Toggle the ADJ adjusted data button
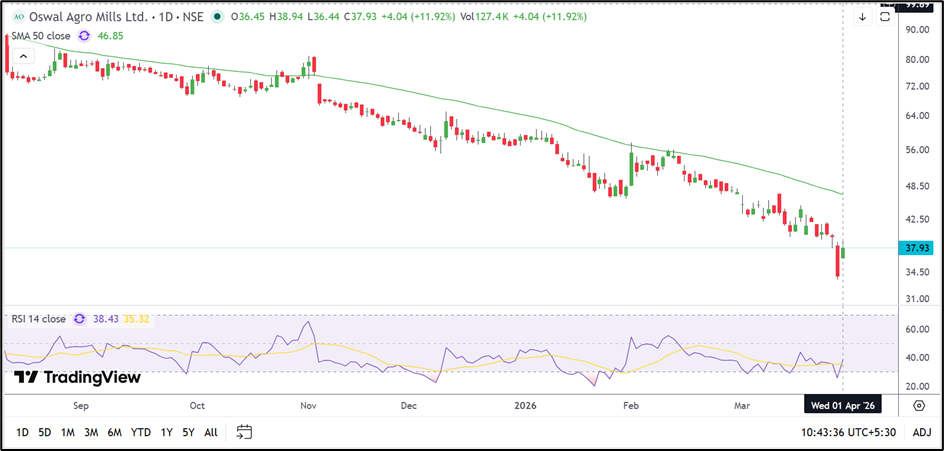Viewport: 944px width, 451px height. point(921,432)
